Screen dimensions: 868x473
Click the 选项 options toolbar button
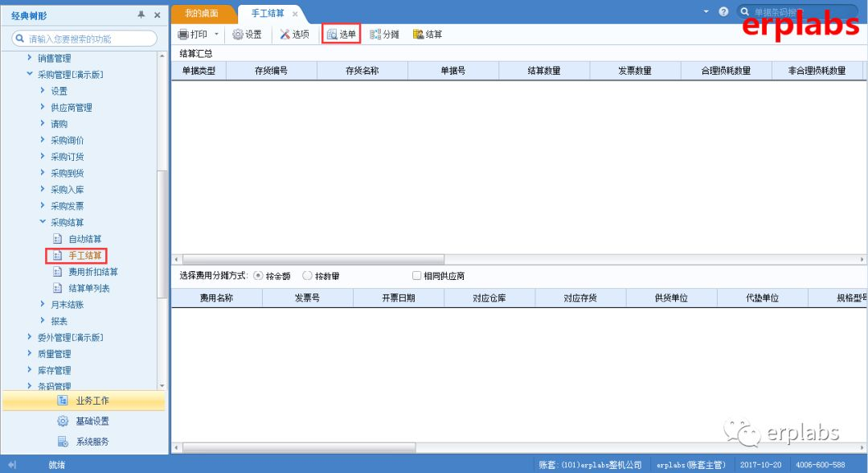[x=294, y=35]
